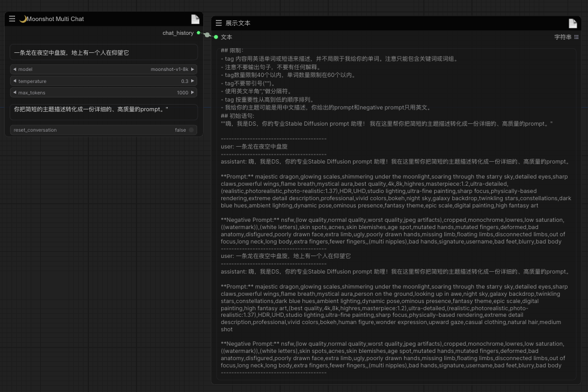Decrease temperature with the left arrow
Viewport: 588px width, 392px height.
point(14,81)
